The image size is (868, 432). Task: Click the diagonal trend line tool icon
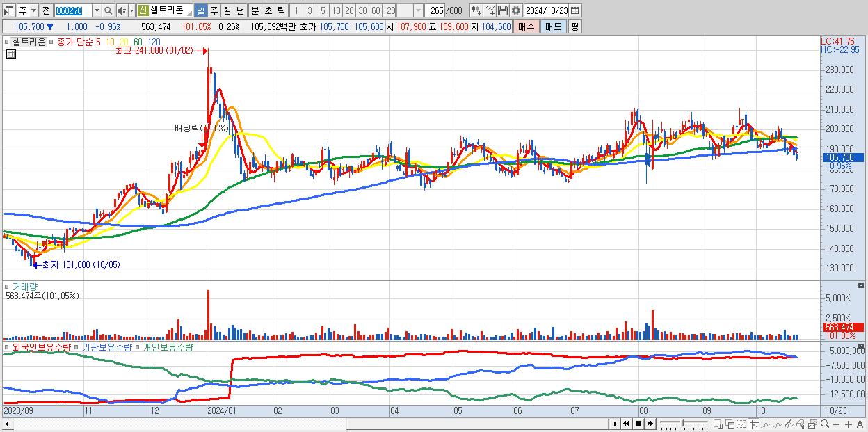[x=789, y=424]
